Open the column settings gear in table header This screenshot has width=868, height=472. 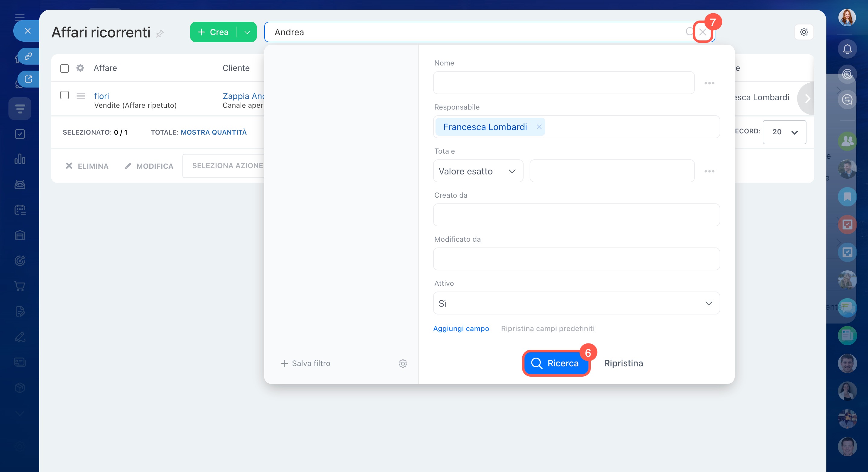click(x=80, y=68)
